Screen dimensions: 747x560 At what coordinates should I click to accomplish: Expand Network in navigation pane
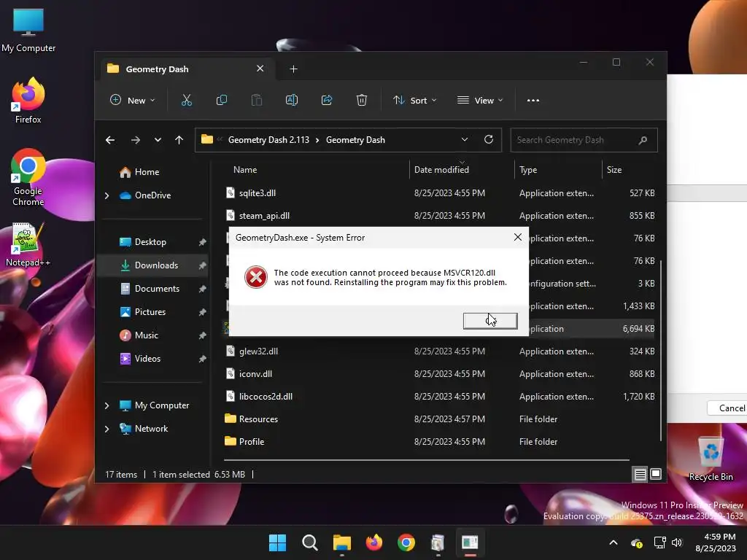(107, 429)
